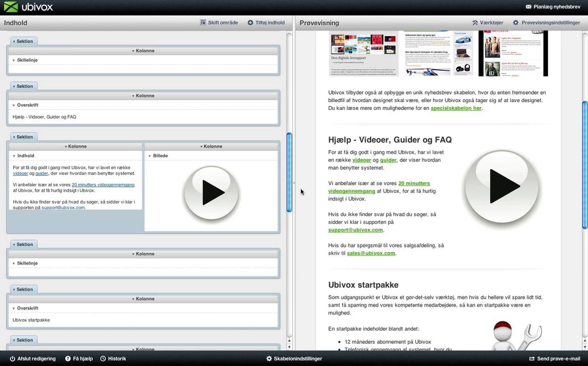The image size is (588, 366).
Task: Click the up arrow of the Indhold pane scrollbar
Action: (x=289, y=341)
